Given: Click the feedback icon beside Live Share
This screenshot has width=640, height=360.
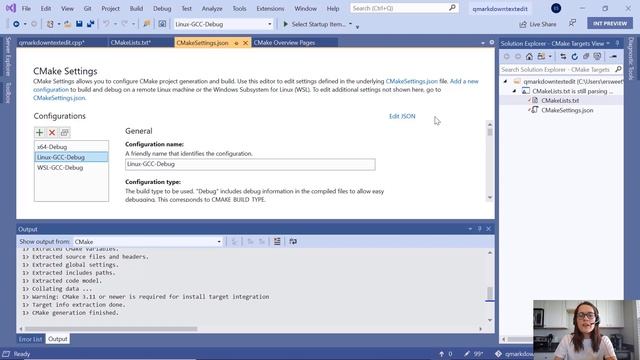Looking at the screenshot, I should pos(572,24).
